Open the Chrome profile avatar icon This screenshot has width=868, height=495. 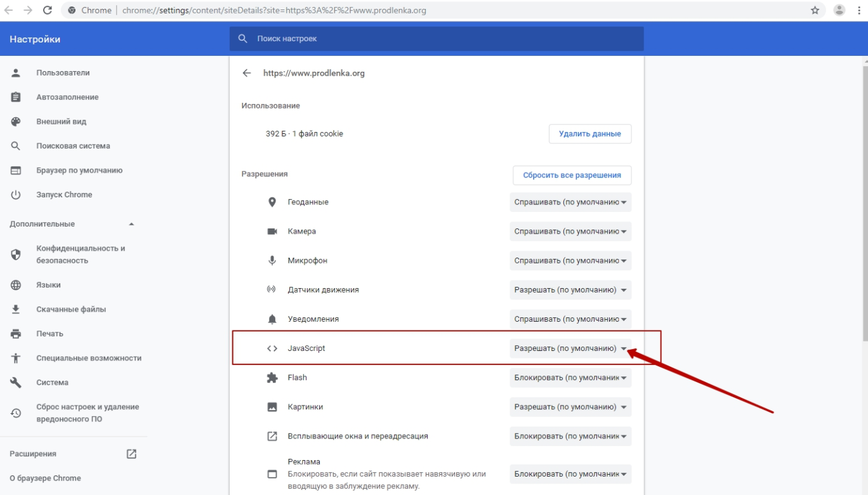pyautogui.click(x=839, y=10)
